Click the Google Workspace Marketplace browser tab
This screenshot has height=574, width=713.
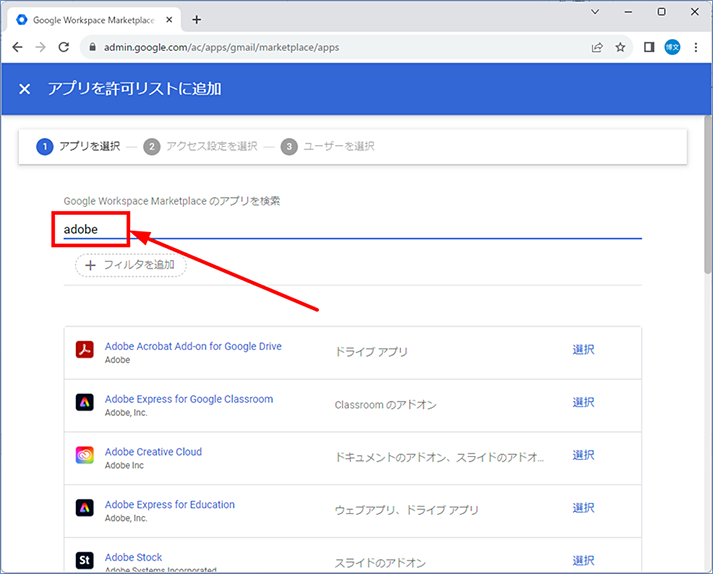point(94,20)
